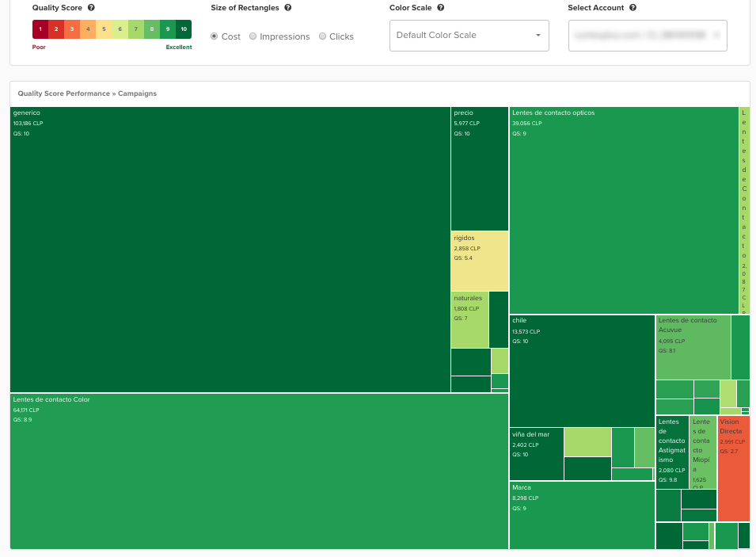This screenshot has width=756, height=557.
Task: Open the Select Account help tooltip icon
Action: pyautogui.click(x=633, y=8)
